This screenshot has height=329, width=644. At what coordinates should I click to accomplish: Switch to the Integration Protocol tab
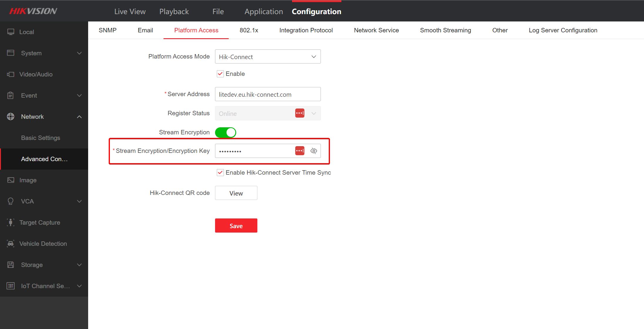(306, 30)
